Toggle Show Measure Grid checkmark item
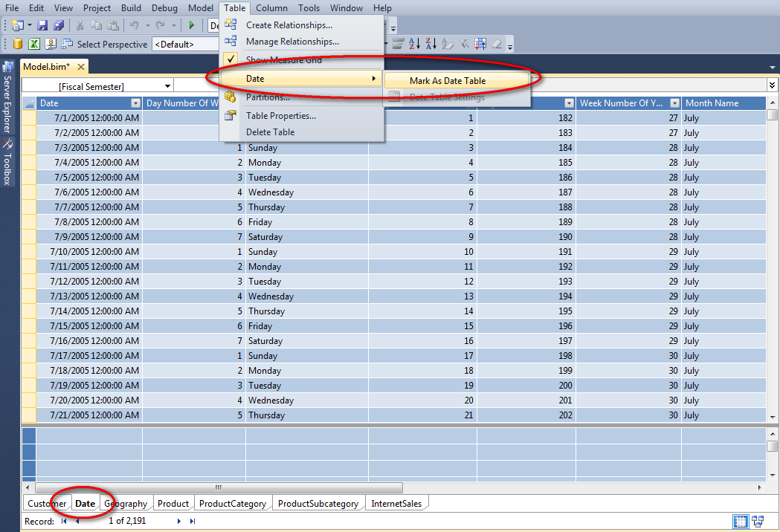780x532 pixels. (302, 59)
